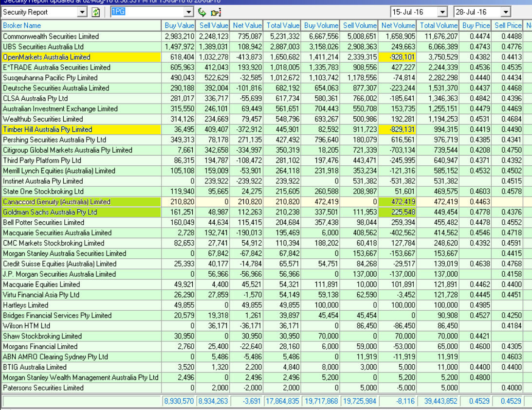Open the Security Report type dropdown
532x410 pixels.
(82, 12)
